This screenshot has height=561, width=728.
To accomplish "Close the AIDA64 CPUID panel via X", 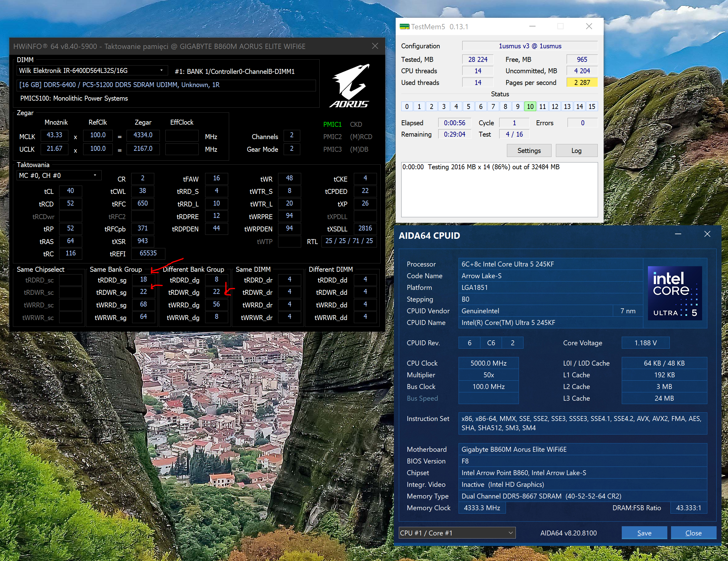I will coord(707,234).
